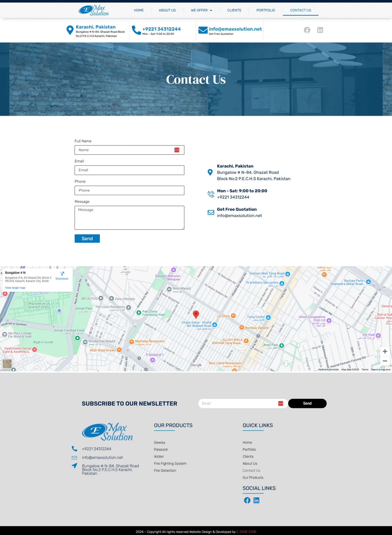The height and width of the screenshot is (535, 392).
Task: Open the Fire Fighting System product link
Action: (170, 464)
